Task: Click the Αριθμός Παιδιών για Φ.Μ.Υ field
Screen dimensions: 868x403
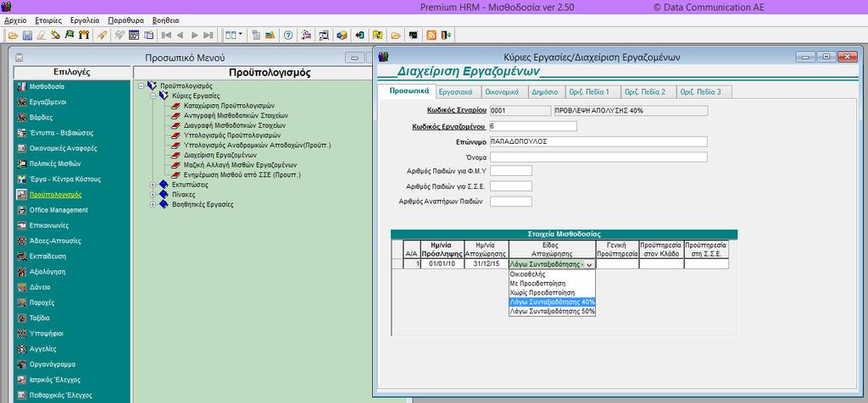Action: pyautogui.click(x=511, y=170)
